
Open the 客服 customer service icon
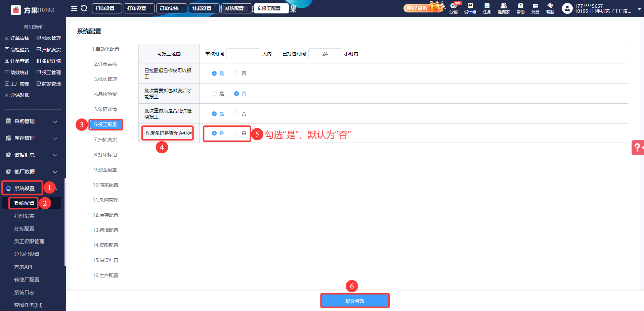[x=550, y=8]
